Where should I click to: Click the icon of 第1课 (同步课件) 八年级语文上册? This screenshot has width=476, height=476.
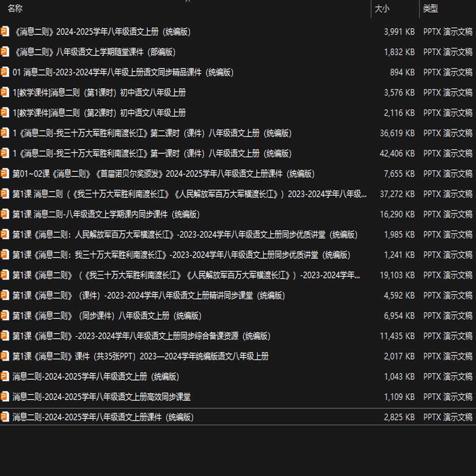tap(5, 316)
